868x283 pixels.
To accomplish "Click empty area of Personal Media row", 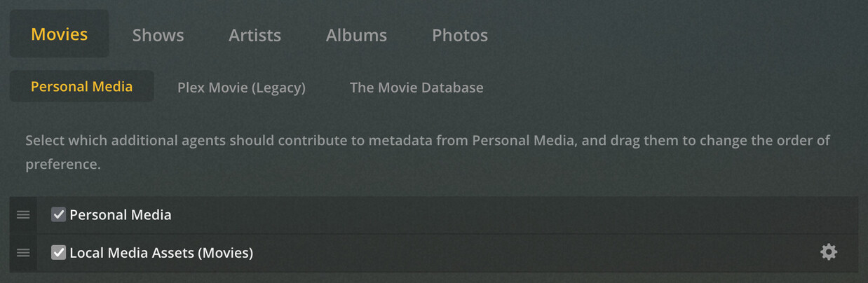I will coord(491,215).
